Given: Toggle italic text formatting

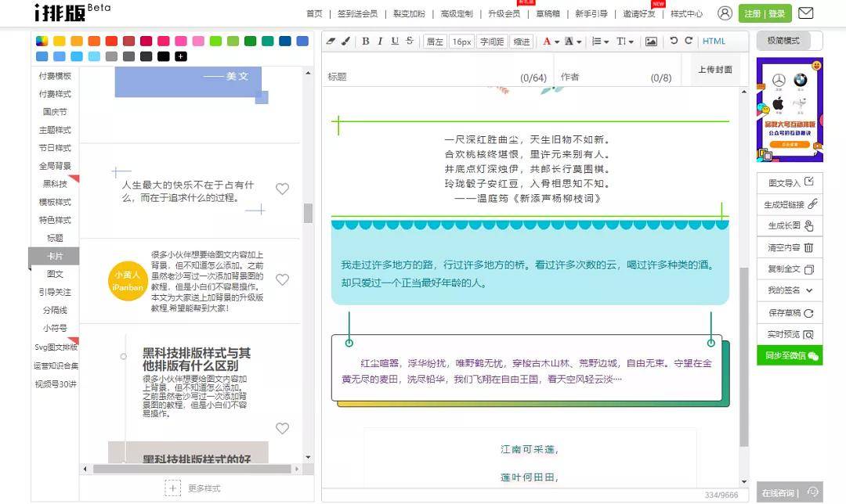Looking at the screenshot, I should point(380,41).
